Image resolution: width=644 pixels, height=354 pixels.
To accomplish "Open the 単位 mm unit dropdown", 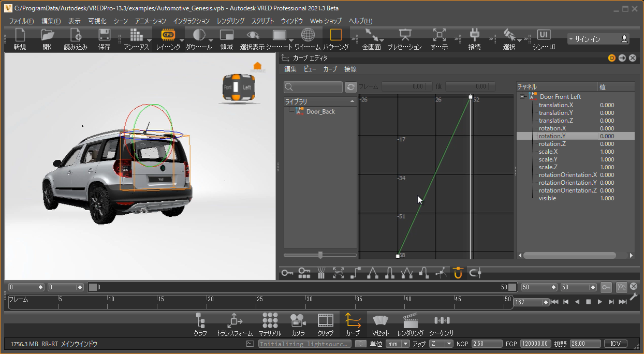I will [397, 344].
